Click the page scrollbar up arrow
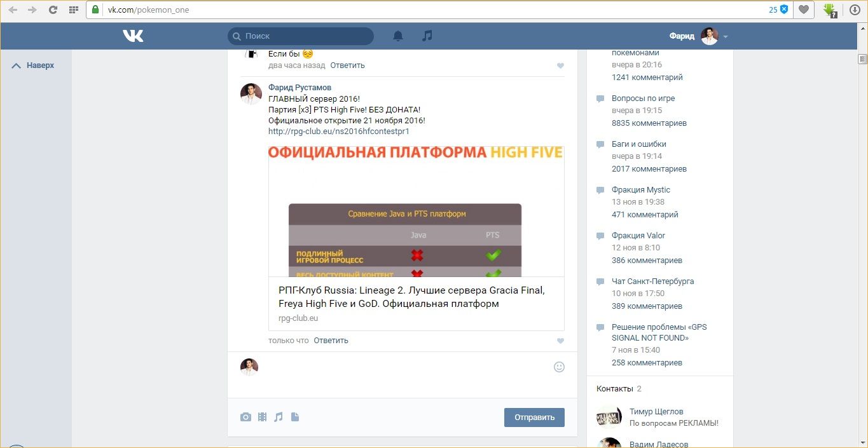Image resolution: width=868 pixels, height=448 pixels. [863, 29]
